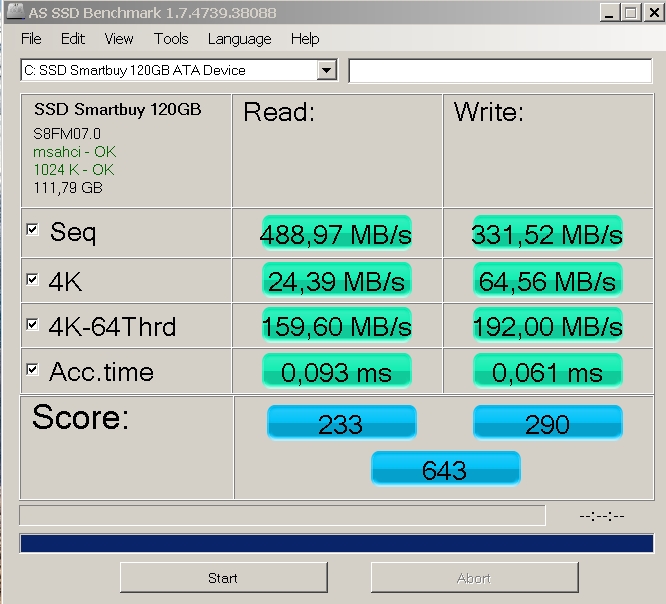This screenshot has height=604, width=666.
Task: Click the dark blue total progress bar
Action: [x=337, y=543]
